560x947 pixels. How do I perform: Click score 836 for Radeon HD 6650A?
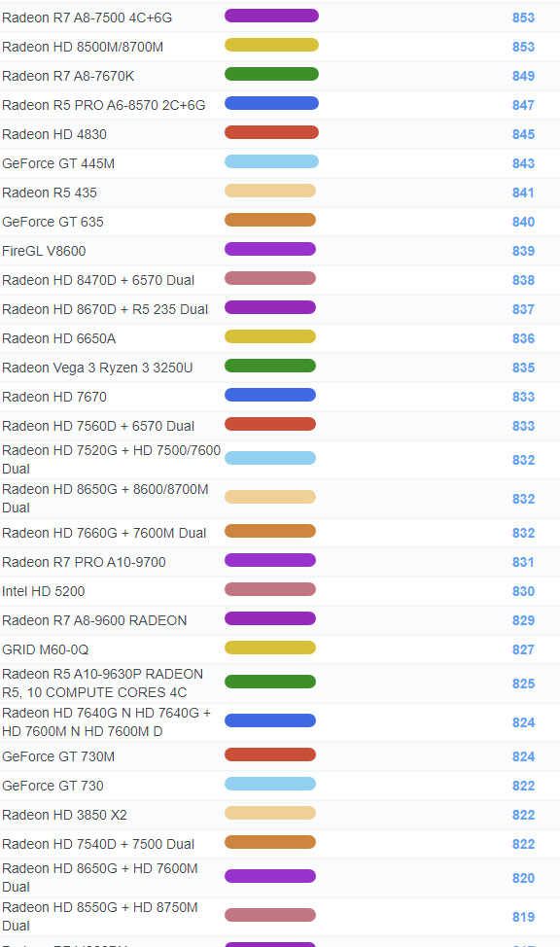(523, 338)
